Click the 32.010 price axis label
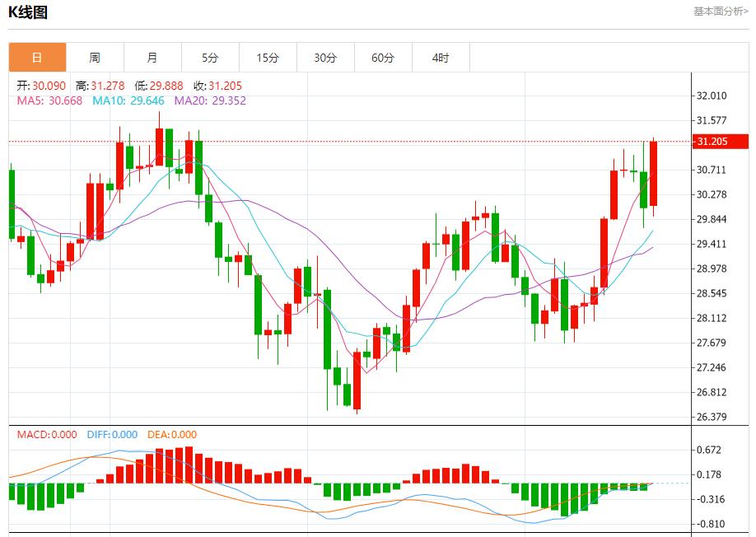The width and height of the screenshot is (756, 537). point(712,96)
